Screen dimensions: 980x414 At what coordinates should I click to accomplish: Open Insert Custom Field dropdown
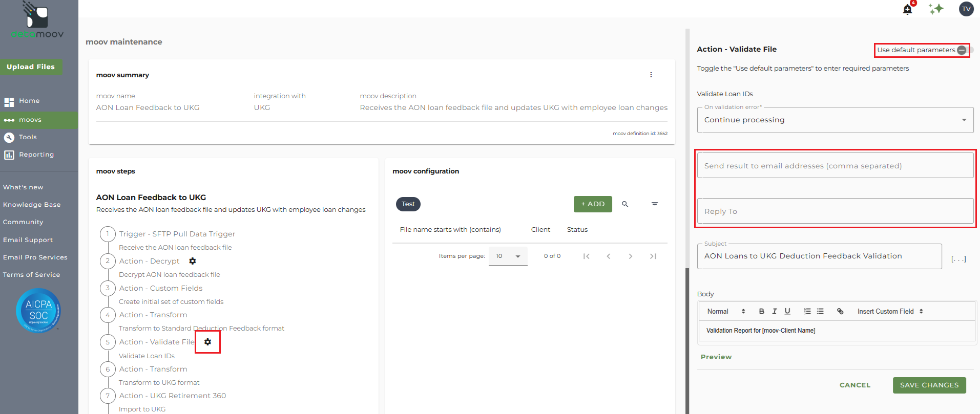(890, 311)
